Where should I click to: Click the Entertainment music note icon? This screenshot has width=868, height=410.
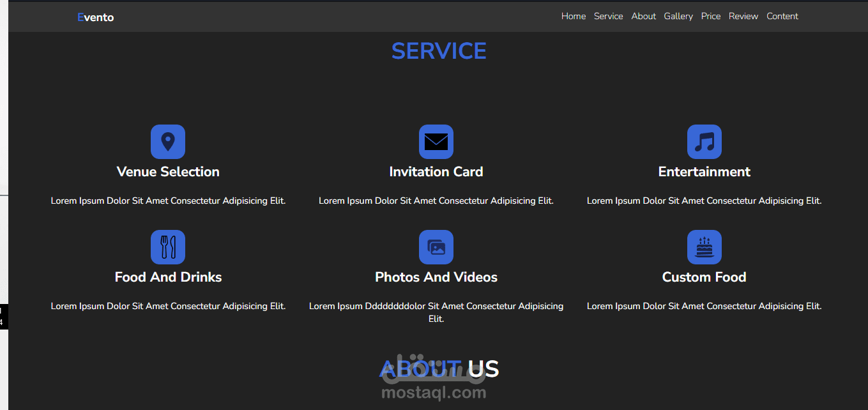point(704,142)
